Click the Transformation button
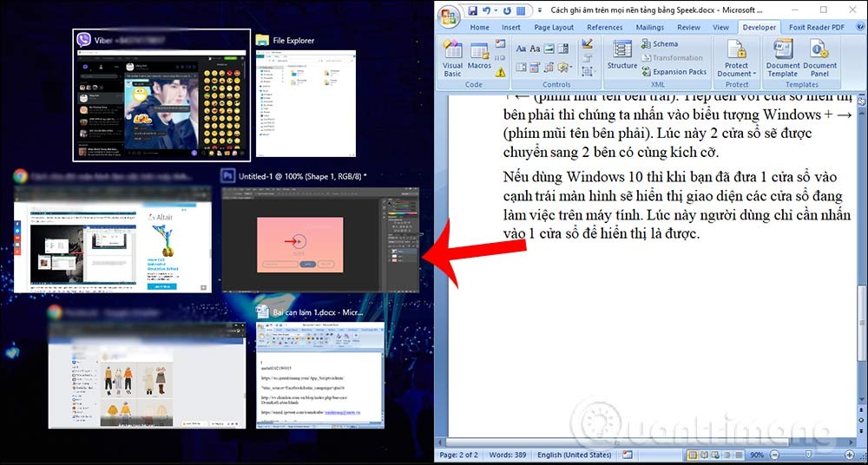Viewport: 868px width, 465px height. coord(672,57)
